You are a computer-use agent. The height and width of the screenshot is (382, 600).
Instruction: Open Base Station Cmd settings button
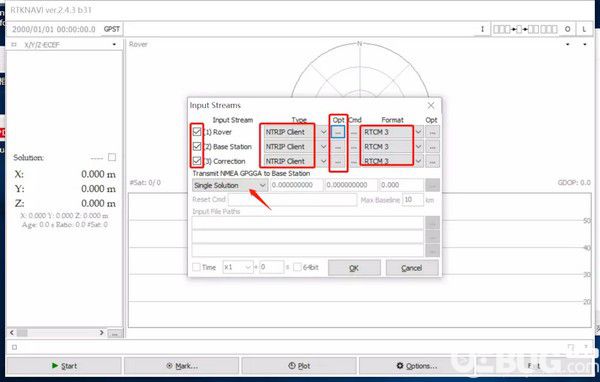354,147
